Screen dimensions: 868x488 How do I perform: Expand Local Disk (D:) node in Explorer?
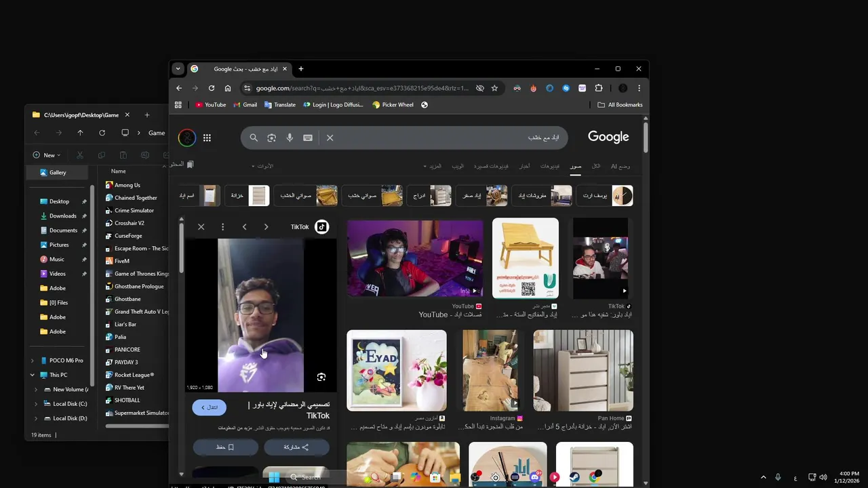[37, 418]
